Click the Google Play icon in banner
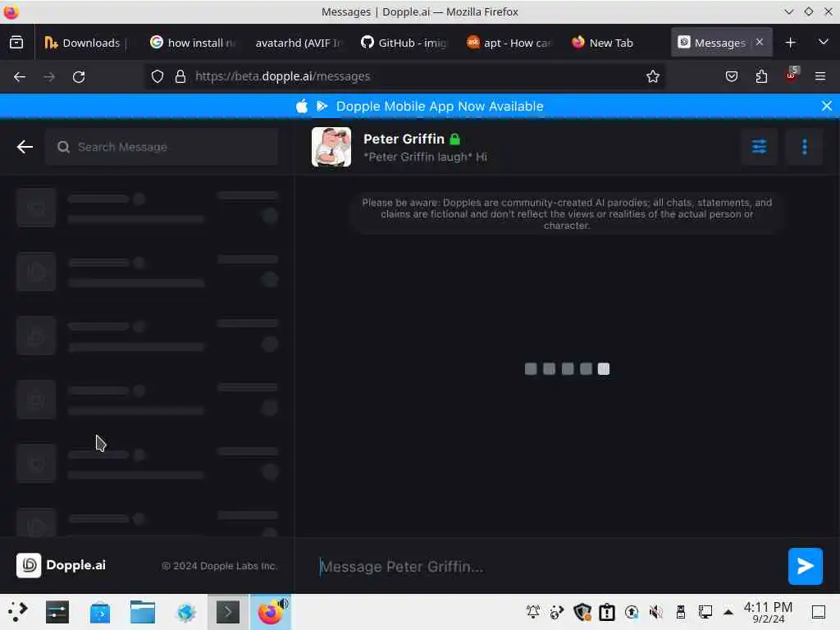The image size is (840, 630). [x=322, y=106]
